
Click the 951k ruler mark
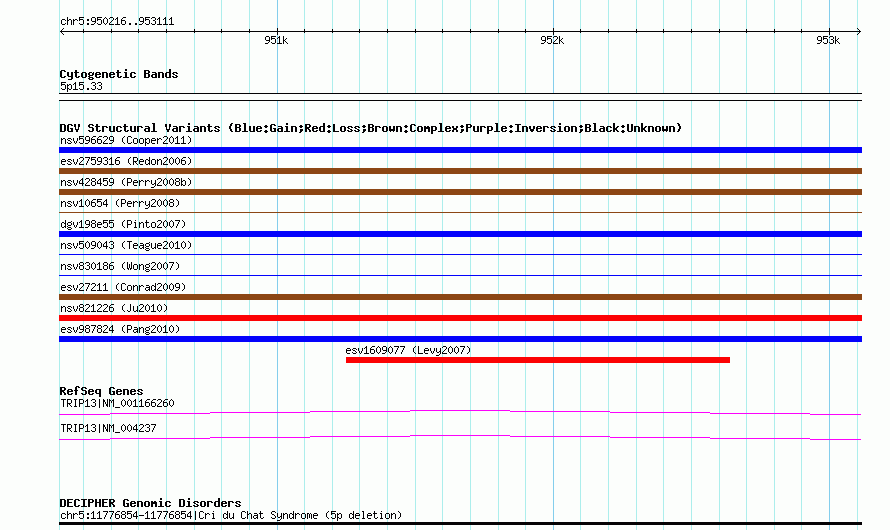(x=276, y=40)
